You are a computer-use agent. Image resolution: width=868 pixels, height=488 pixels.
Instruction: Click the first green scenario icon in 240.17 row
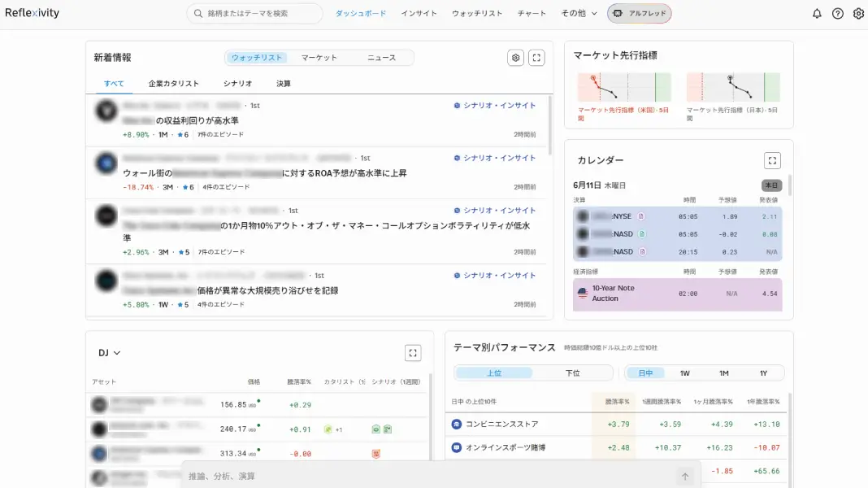pyautogui.click(x=375, y=429)
